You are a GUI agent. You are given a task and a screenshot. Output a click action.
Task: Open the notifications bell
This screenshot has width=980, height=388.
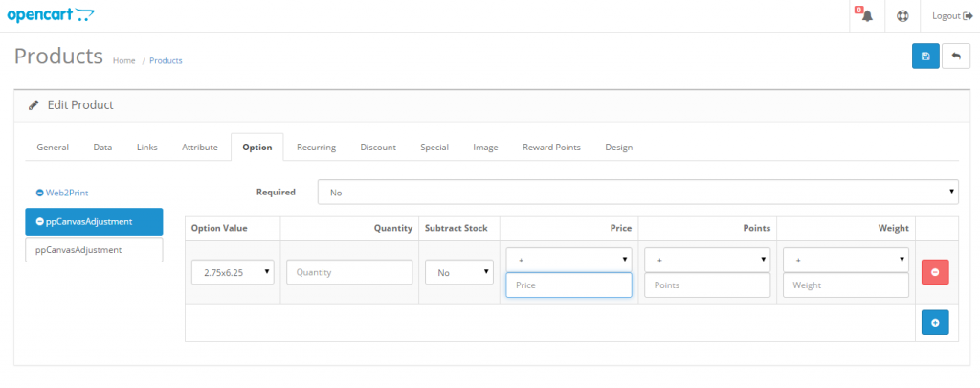(x=866, y=15)
